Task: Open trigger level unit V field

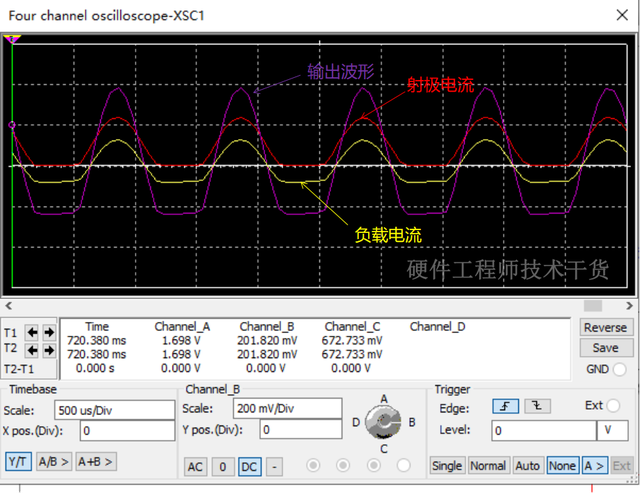Action: pos(612,431)
